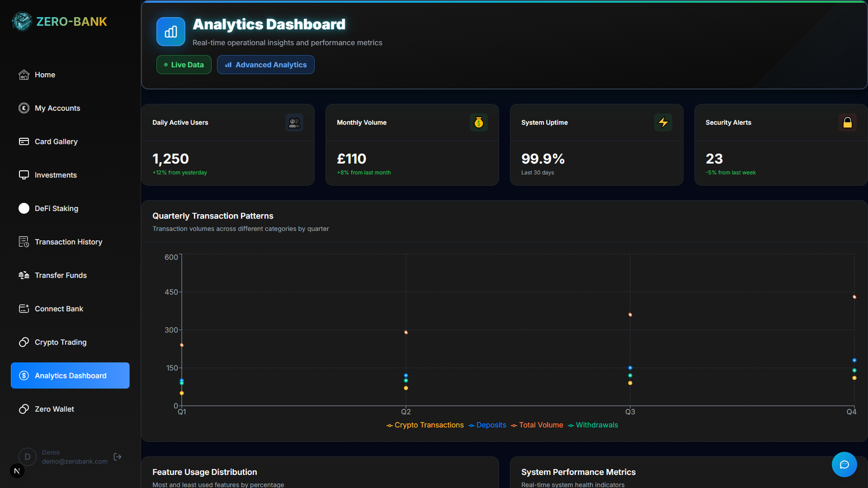868x488 pixels.
Task: Click the Investments monitor icon
Action: point(24,175)
